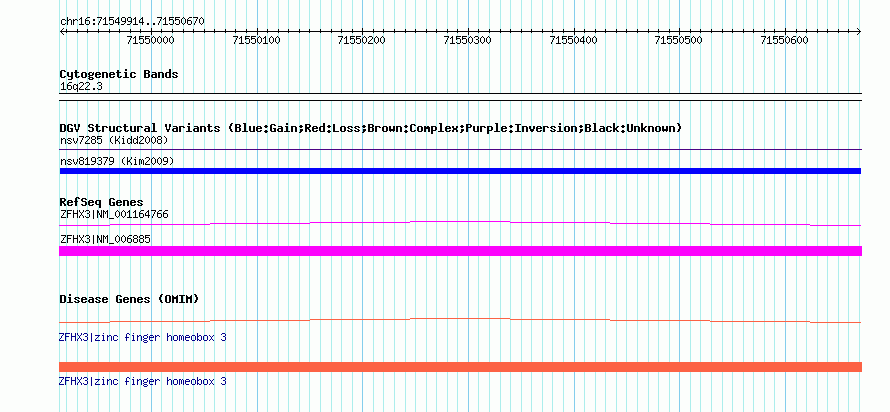The height and width of the screenshot is (412, 890).
Task: Click ruler coordinate 71550300
Action: (468, 40)
